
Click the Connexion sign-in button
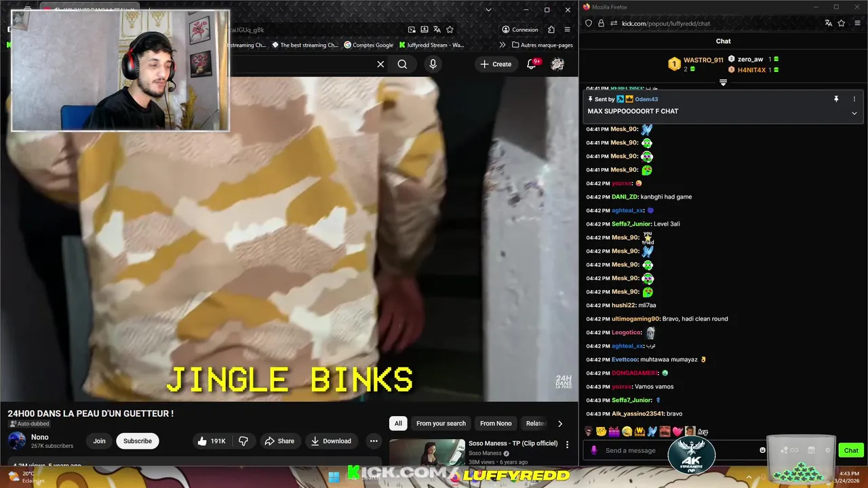[520, 30]
